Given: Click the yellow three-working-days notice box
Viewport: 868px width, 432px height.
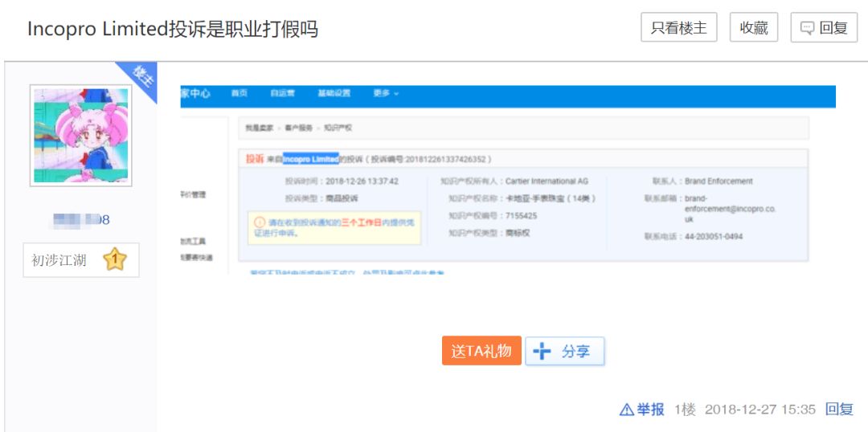Looking at the screenshot, I should click(334, 227).
